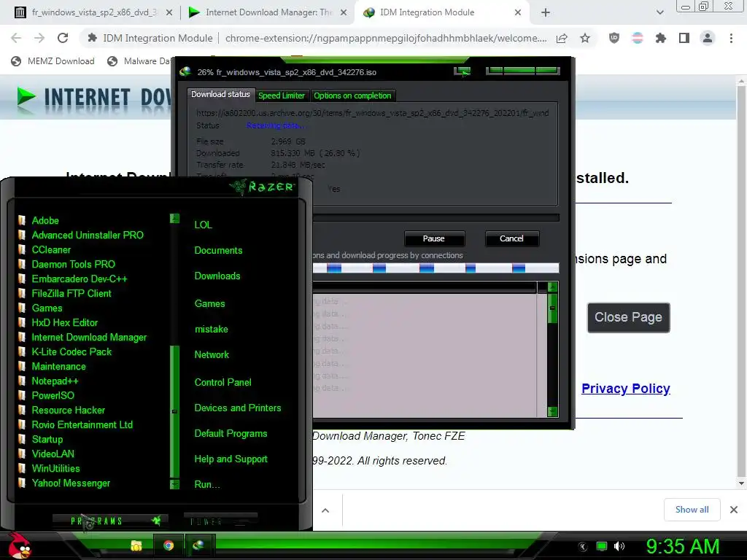Click the Angry Birds start button
The height and width of the screenshot is (560, 747).
pos(19,545)
